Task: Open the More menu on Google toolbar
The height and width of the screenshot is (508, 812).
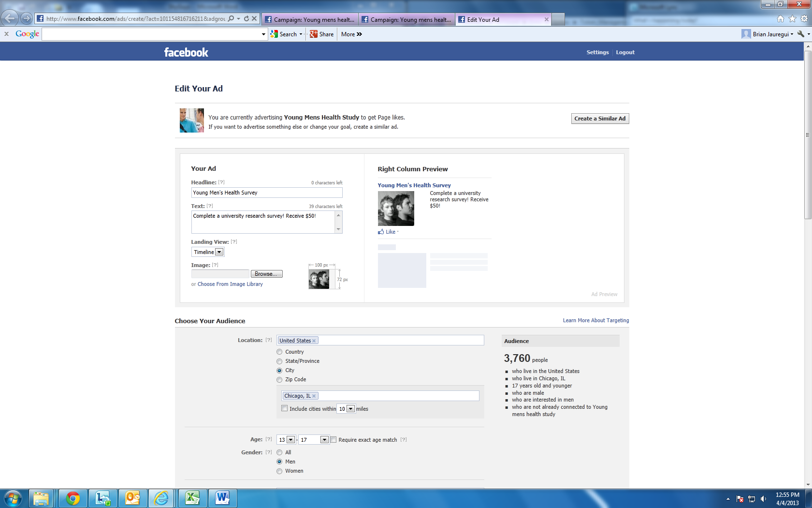Action: coord(351,34)
